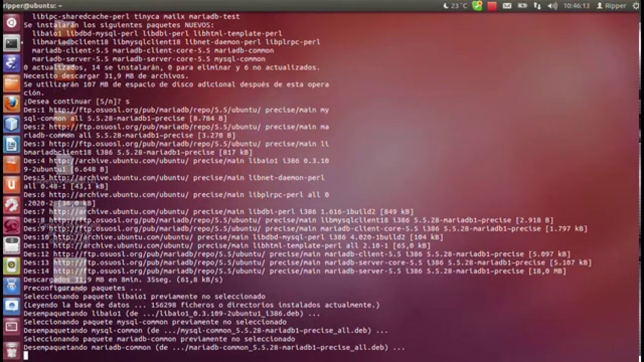Open the red swirl launcher icon
Image resolution: width=644 pixels, height=362 pixels.
[12, 225]
